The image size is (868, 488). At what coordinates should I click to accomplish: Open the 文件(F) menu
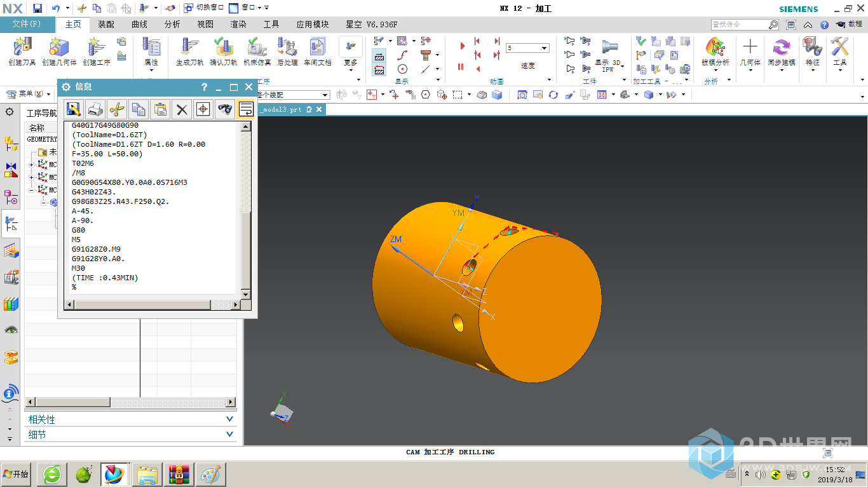click(x=27, y=24)
